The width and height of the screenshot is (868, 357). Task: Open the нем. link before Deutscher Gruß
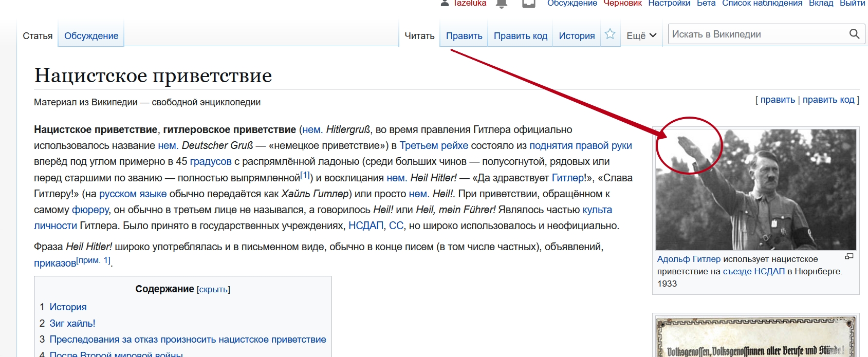coord(168,145)
